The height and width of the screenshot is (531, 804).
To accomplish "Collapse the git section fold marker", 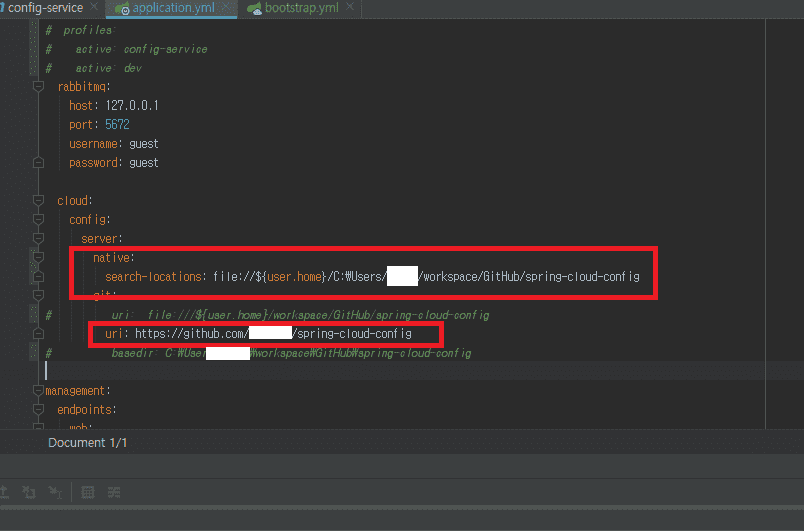I will click(x=38, y=295).
